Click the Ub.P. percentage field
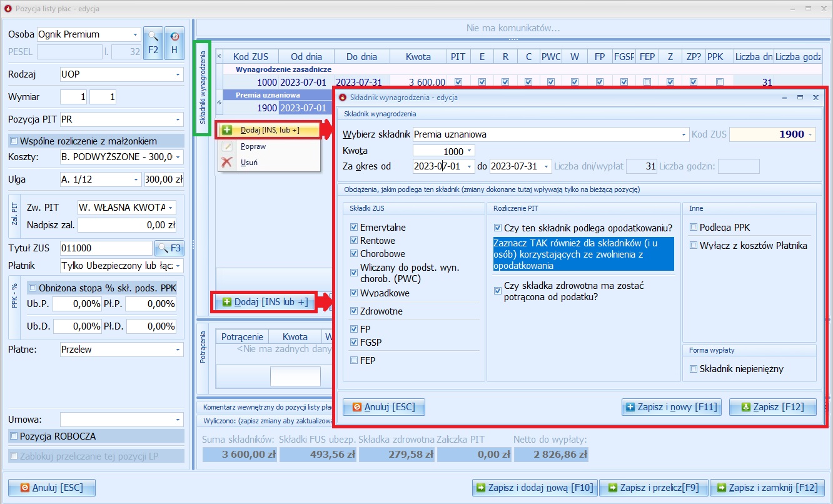Screen dimensions: 833x504 76,304
